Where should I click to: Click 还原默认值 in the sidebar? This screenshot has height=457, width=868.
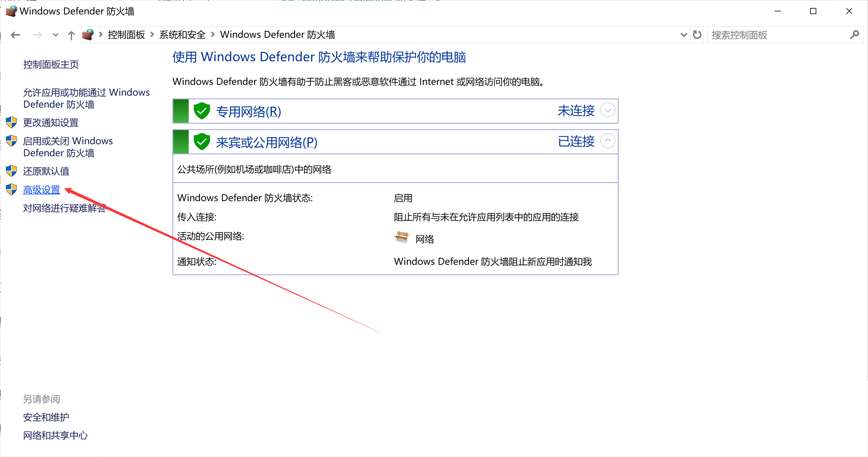pyautogui.click(x=46, y=171)
